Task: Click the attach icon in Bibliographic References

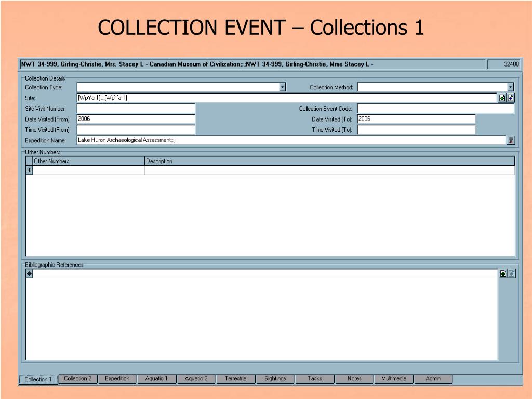Action: (x=503, y=273)
